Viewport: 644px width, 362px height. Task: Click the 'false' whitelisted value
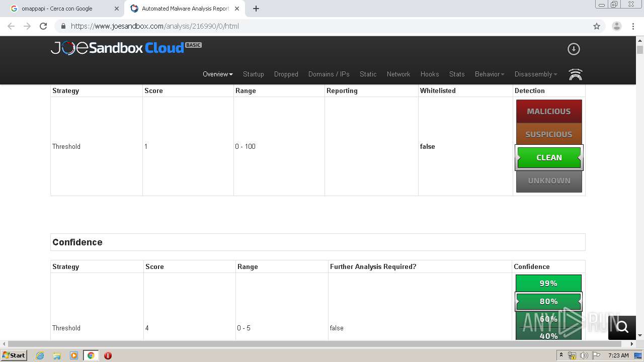428,146
